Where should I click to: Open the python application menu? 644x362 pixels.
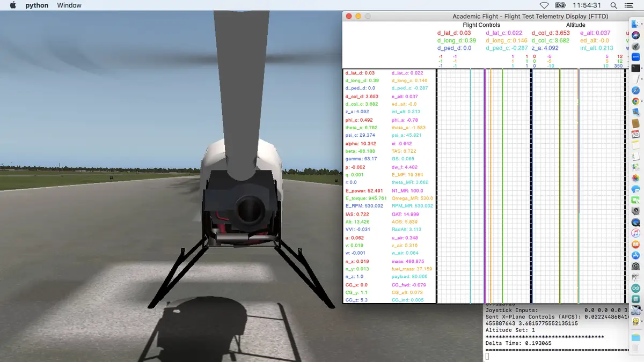click(x=37, y=5)
